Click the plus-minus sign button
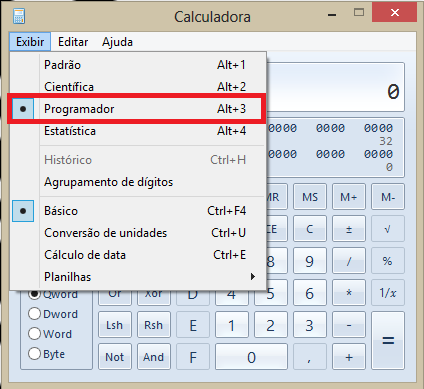The height and width of the screenshot is (389, 424). click(x=349, y=229)
